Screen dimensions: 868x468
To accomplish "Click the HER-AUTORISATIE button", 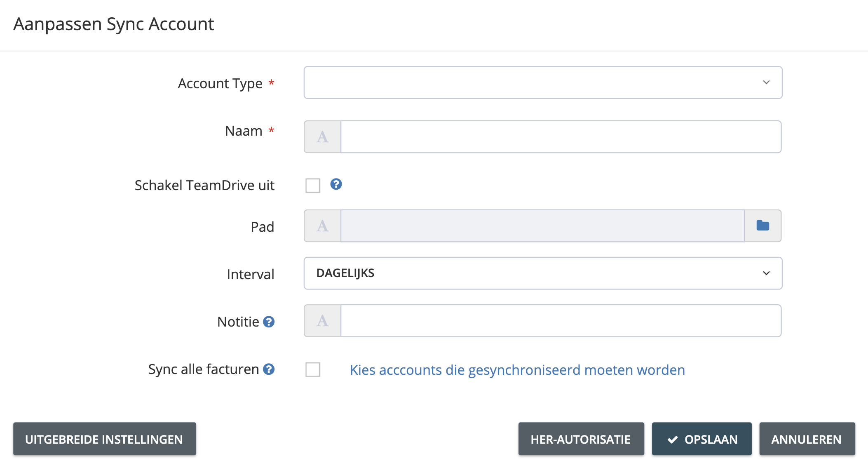I will click(x=581, y=439).
